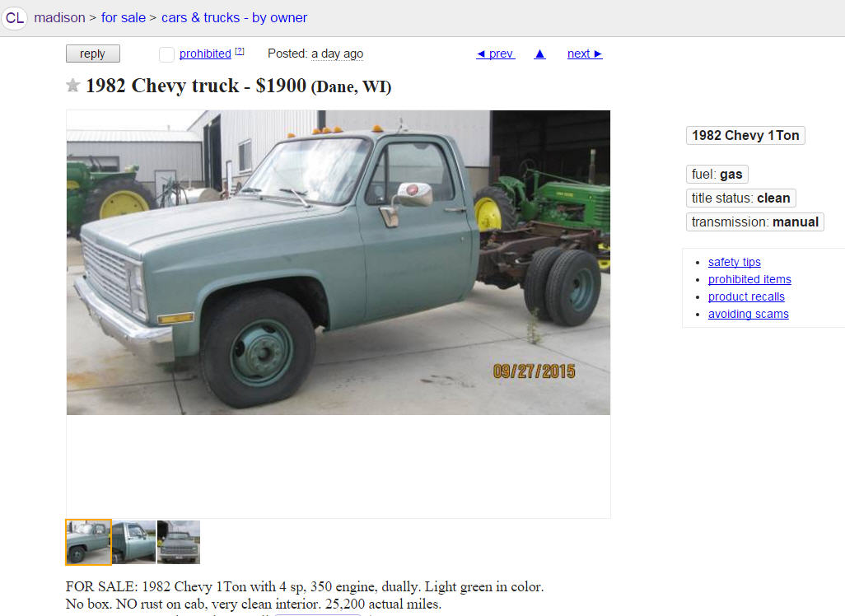Viewport: 845px width, 616px height.
Task: Open the for sale breadcrumb
Action: click(124, 18)
